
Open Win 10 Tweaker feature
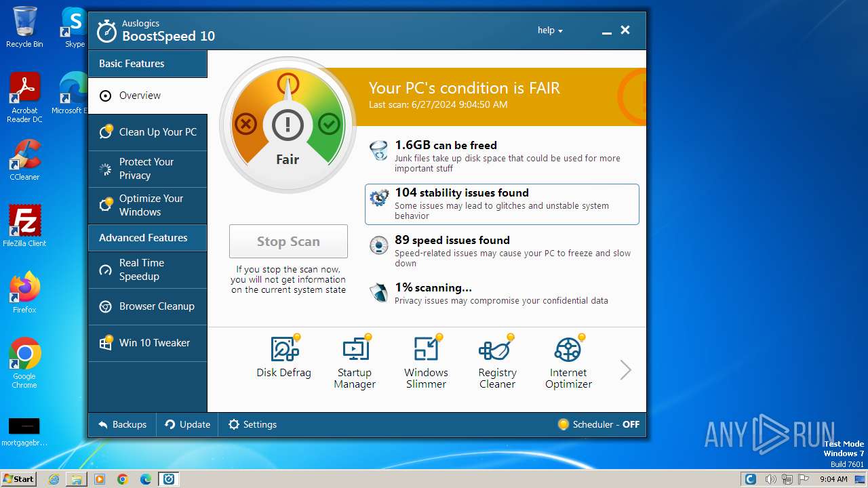click(x=148, y=343)
